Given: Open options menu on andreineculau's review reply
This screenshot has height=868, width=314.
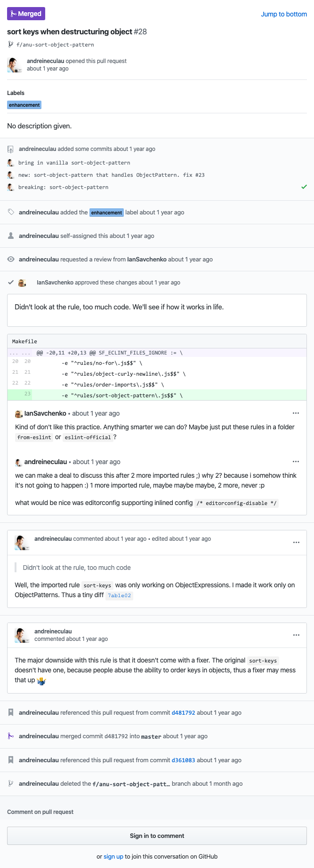Looking at the screenshot, I should (296, 461).
